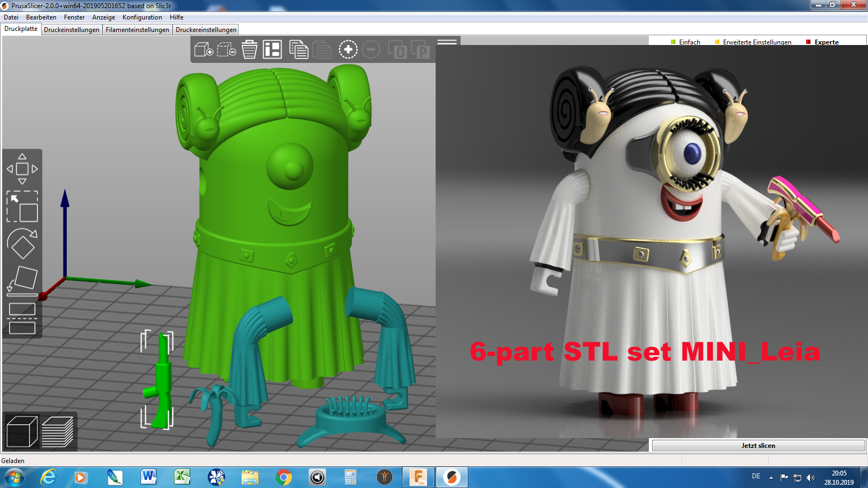
Task: Open Fusion 360 from the taskbar
Action: coord(418,477)
